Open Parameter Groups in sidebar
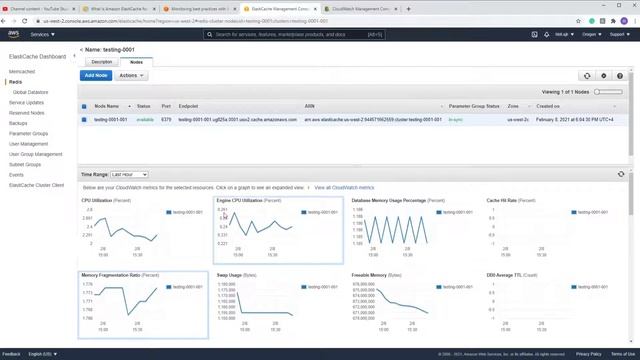This screenshot has height=360, width=640. point(29,133)
